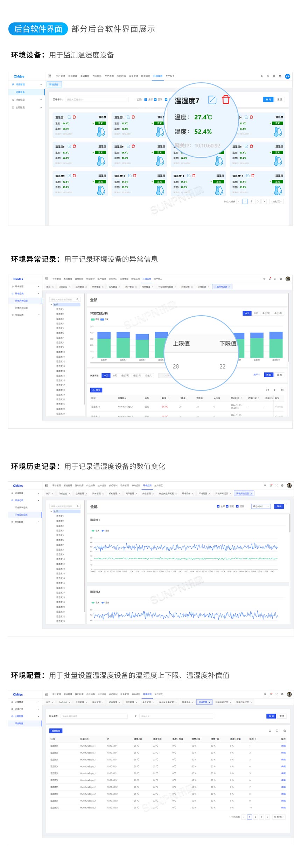Toggle the 正常 status checkbox in 环境设备
Screen dimensions: 301x868
click(155, 99)
